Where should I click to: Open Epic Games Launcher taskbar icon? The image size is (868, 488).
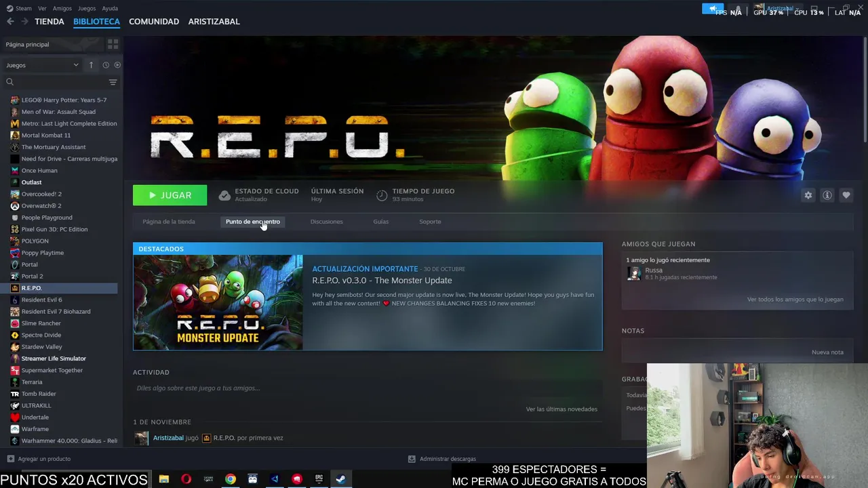click(319, 479)
